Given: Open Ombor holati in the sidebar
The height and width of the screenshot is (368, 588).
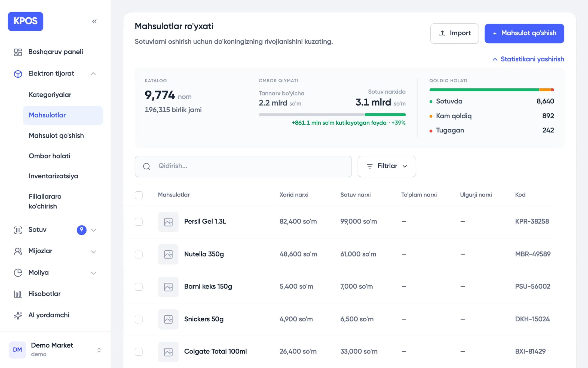Looking at the screenshot, I should [x=50, y=156].
